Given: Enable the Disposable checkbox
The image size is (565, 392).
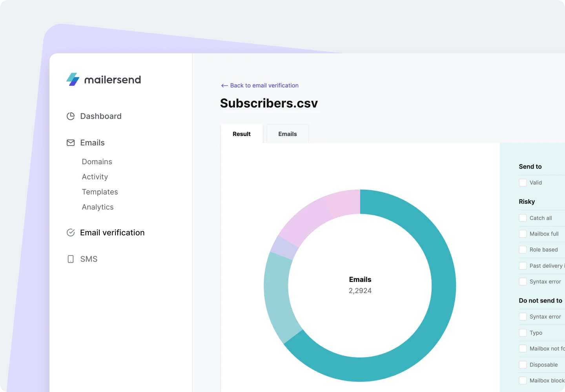Looking at the screenshot, I should coord(523,365).
